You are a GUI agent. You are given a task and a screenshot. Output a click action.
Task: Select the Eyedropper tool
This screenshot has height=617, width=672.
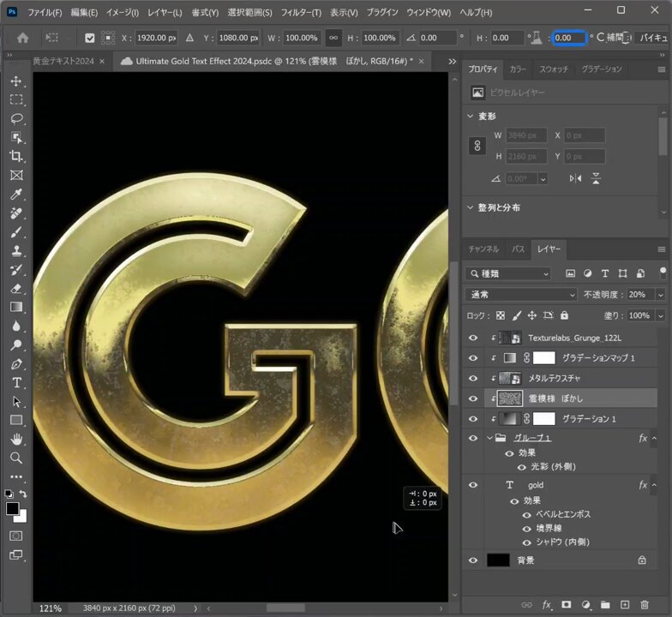pos(16,194)
